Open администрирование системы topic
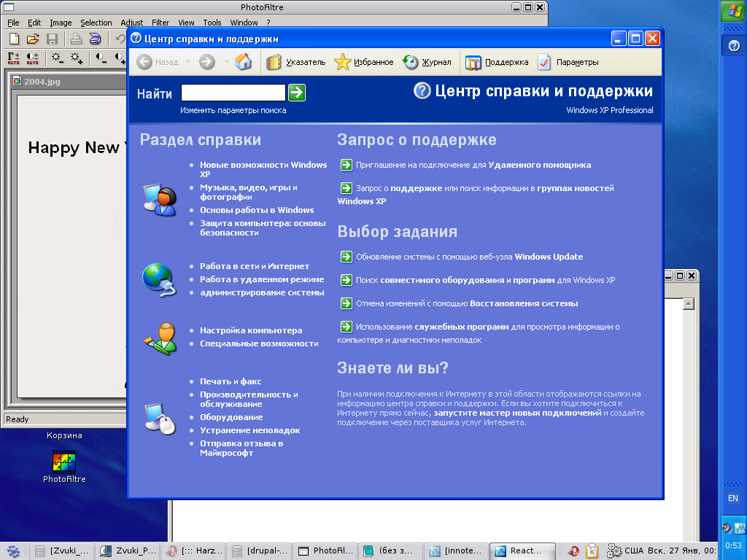Image resolution: width=747 pixels, height=560 pixels. pyautogui.click(x=262, y=292)
